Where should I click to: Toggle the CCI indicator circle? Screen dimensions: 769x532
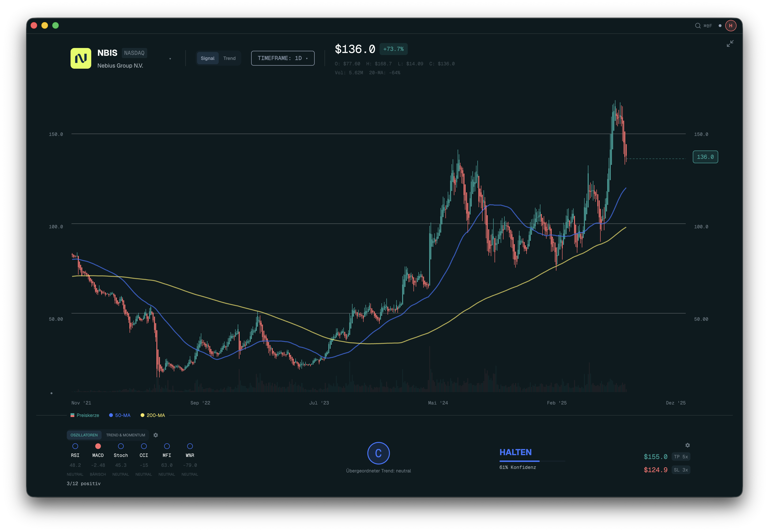click(144, 446)
